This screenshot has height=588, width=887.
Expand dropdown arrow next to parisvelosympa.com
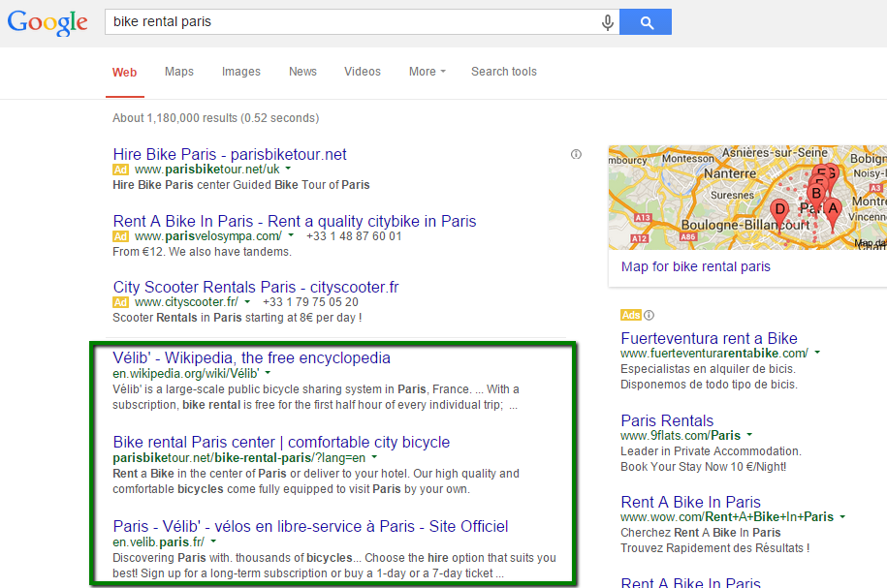tap(291, 235)
